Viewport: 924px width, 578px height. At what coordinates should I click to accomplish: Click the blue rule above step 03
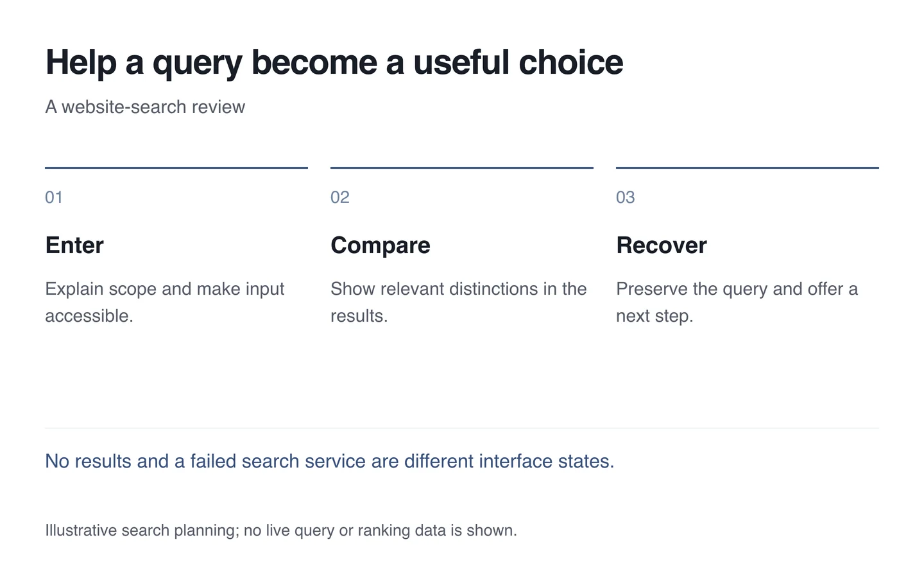[748, 168]
